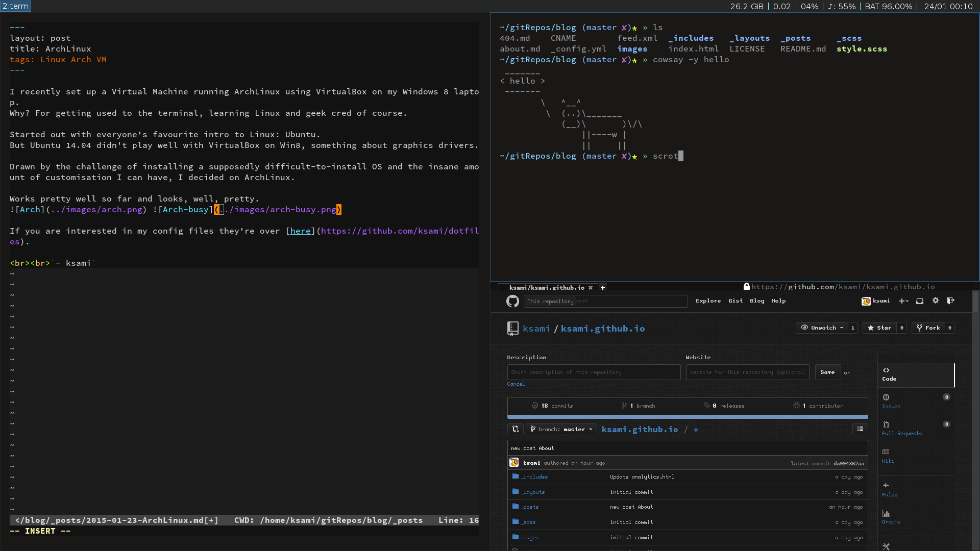Click the GitHub octocat logo

(x=512, y=301)
